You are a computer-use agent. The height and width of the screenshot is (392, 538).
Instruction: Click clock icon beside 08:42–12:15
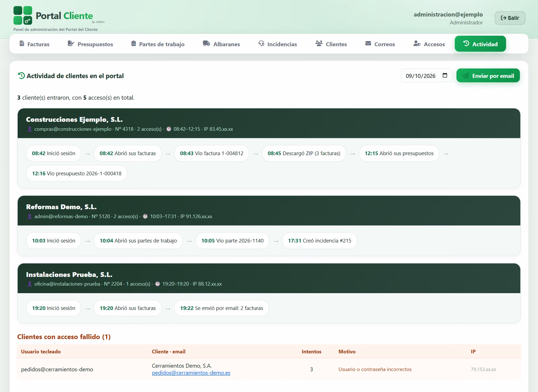(x=169, y=129)
